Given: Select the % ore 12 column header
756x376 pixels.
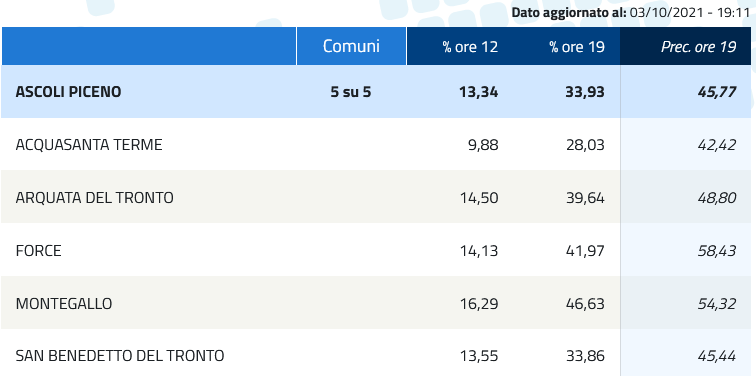Looking at the screenshot, I should pyautogui.click(x=470, y=47).
